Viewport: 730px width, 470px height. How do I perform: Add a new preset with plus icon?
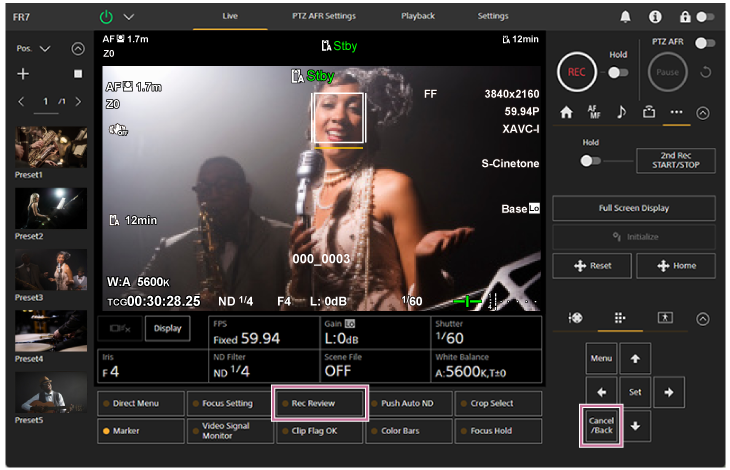pos(23,74)
